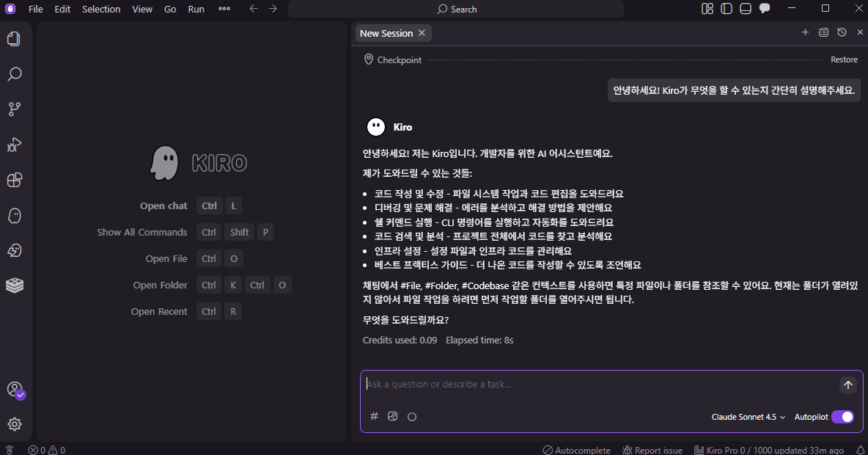Open Source Control view in sidebar
The image size is (868, 455).
click(14, 109)
